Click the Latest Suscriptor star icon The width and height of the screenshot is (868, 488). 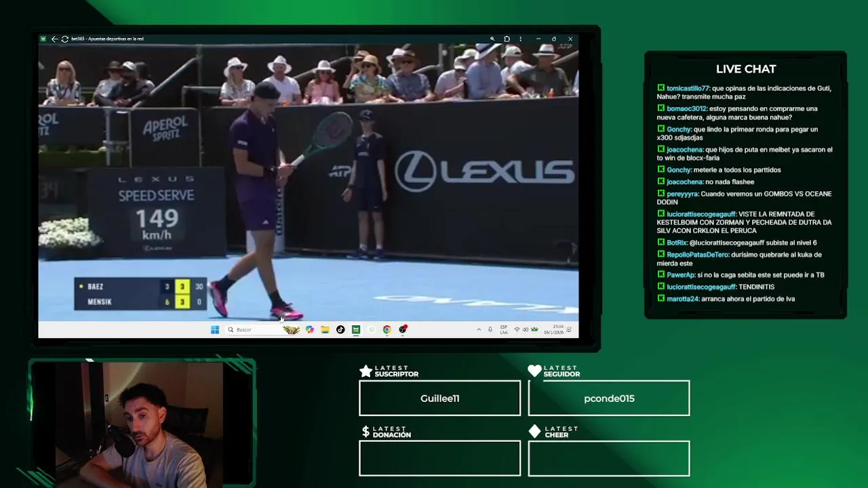[366, 371]
